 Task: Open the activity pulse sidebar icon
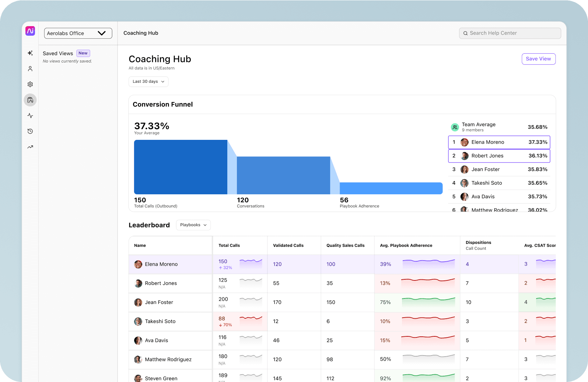(30, 116)
